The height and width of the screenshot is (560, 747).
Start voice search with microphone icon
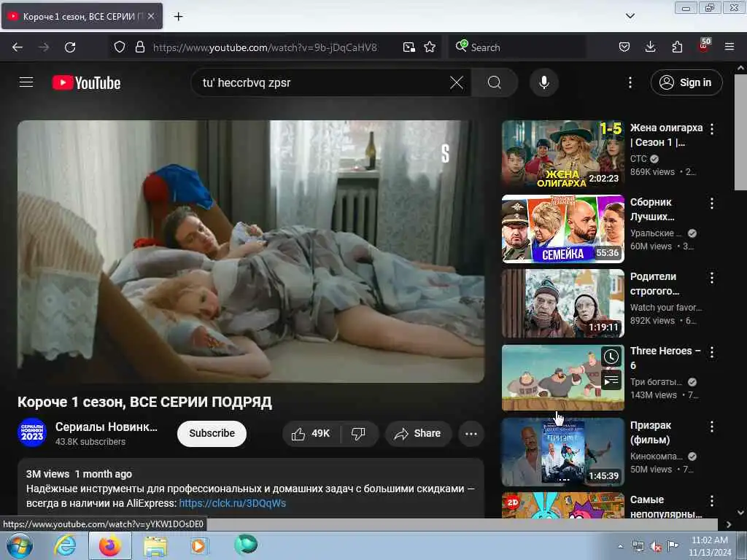[544, 82]
